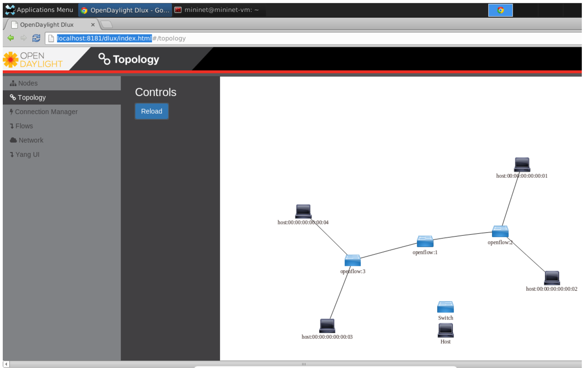Click the host:00:00:00:00:00:02 label
588x372 pixels.
point(552,289)
